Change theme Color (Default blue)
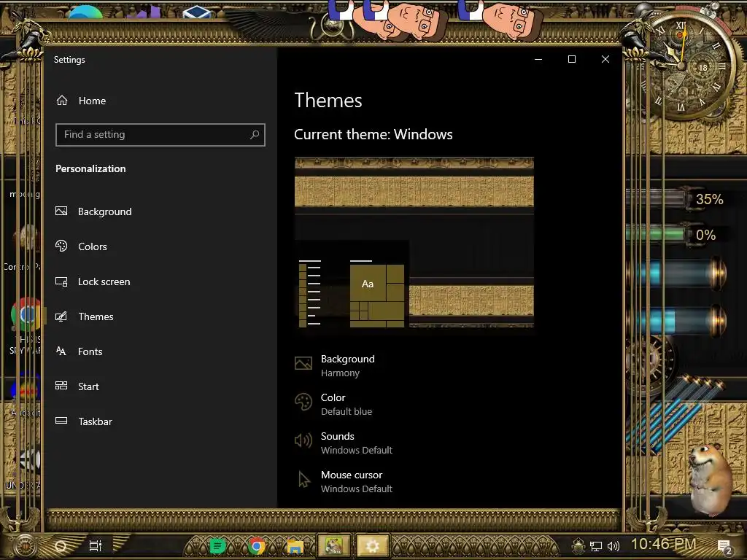 point(333,404)
